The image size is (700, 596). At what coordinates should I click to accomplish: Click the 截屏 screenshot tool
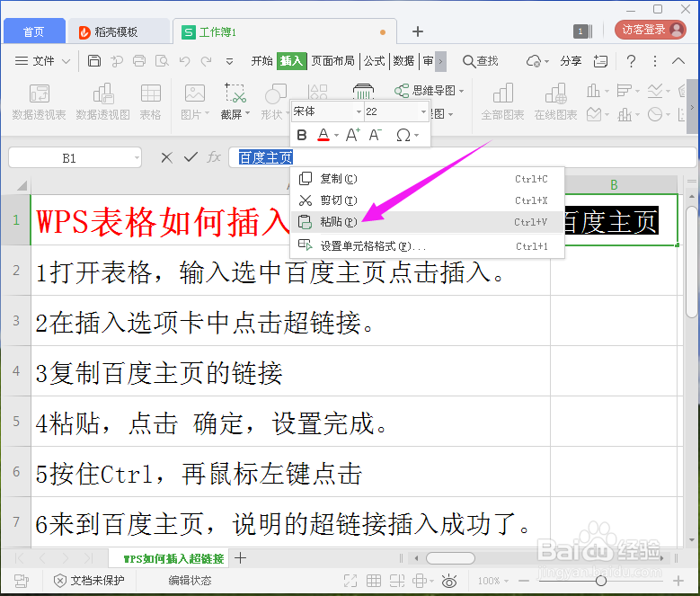coord(235,102)
